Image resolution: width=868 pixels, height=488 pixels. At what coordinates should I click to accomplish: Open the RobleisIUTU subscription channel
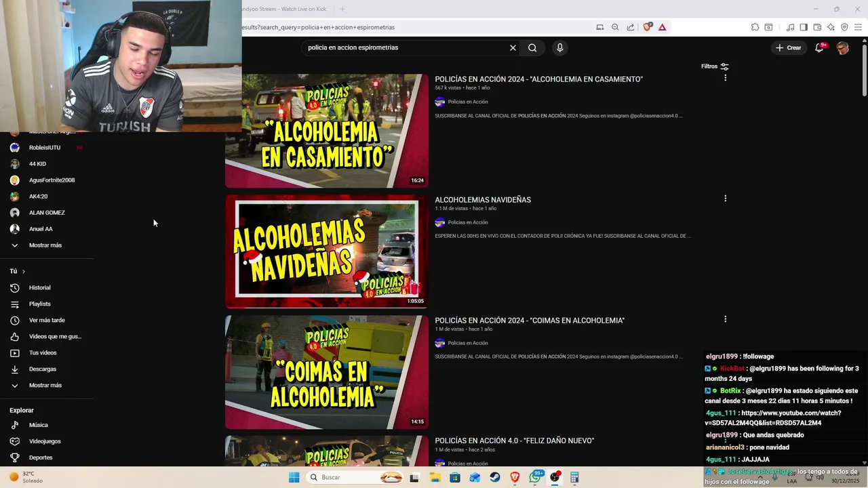[x=45, y=148]
